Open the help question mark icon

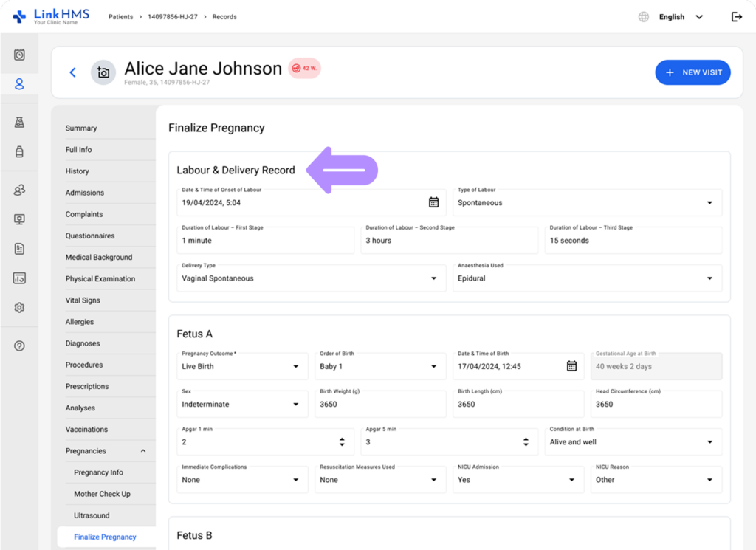pos(19,346)
